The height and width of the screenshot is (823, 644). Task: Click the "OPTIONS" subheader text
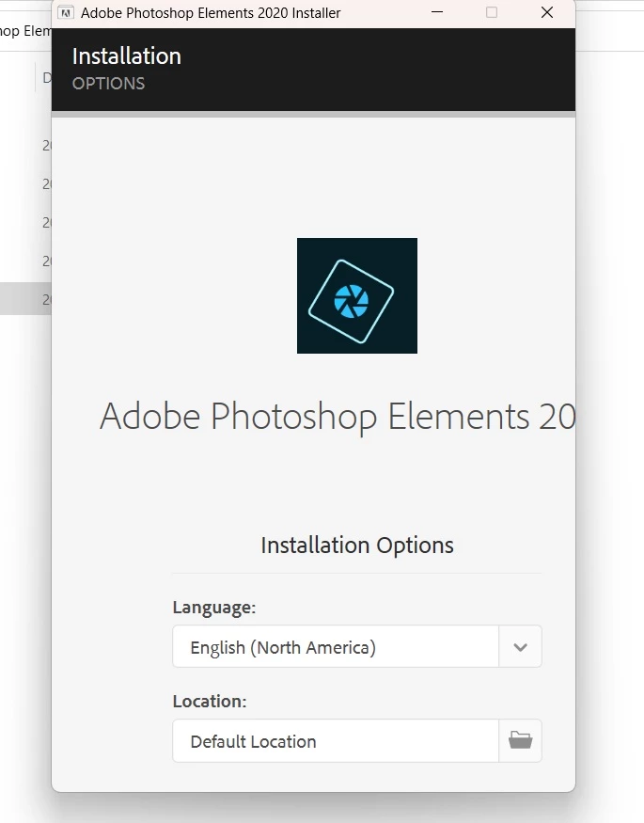click(x=108, y=84)
